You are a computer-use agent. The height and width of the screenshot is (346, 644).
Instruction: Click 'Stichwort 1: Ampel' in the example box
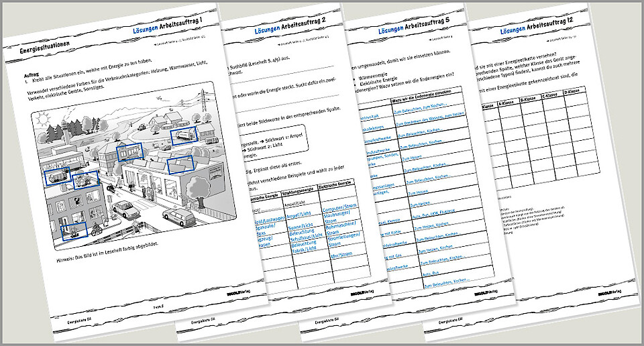(284, 139)
